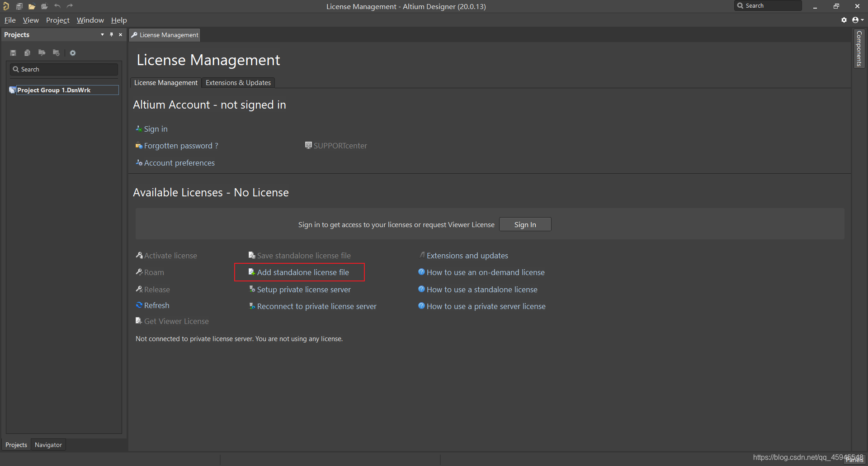This screenshot has height=466, width=868.
Task: Open preferences gear icon at top right
Action: point(844,20)
